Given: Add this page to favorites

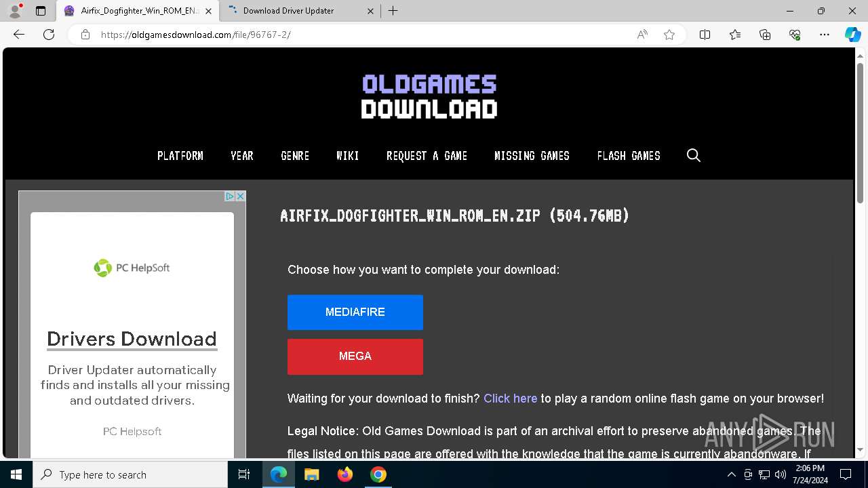Looking at the screenshot, I should point(669,35).
